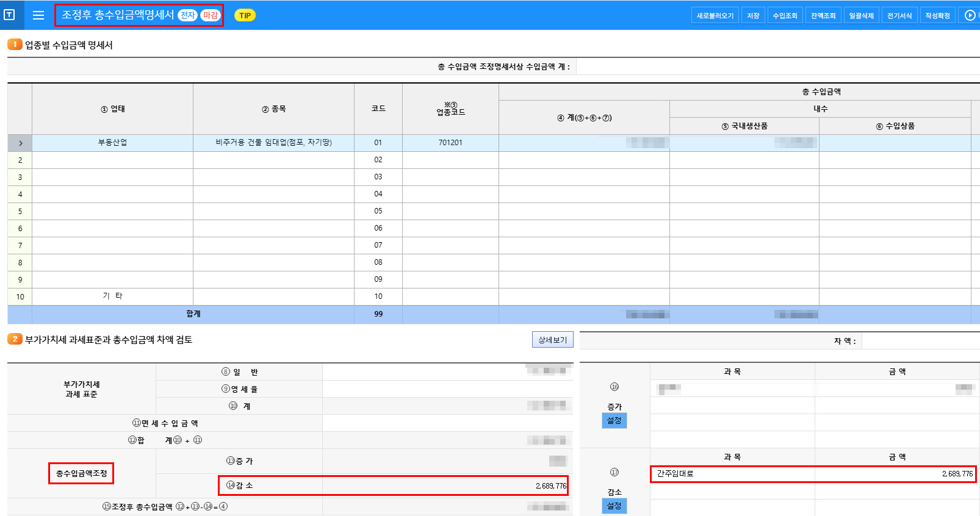Viewport: 980px width, 516px height.
Task: Select 비주거용 건물 임대업 item cell
Action: click(x=273, y=143)
